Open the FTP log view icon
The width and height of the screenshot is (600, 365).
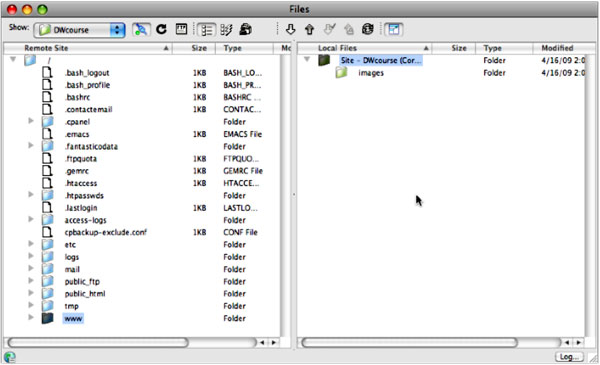click(181, 29)
